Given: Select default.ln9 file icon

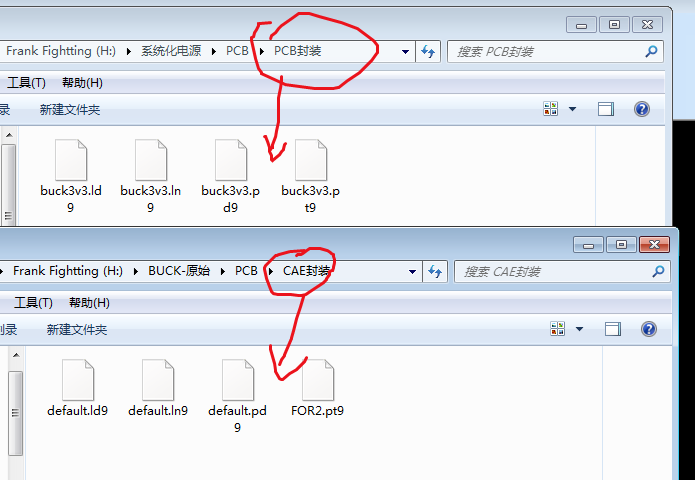Looking at the screenshot, I should pyautogui.click(x=158, y=380).
